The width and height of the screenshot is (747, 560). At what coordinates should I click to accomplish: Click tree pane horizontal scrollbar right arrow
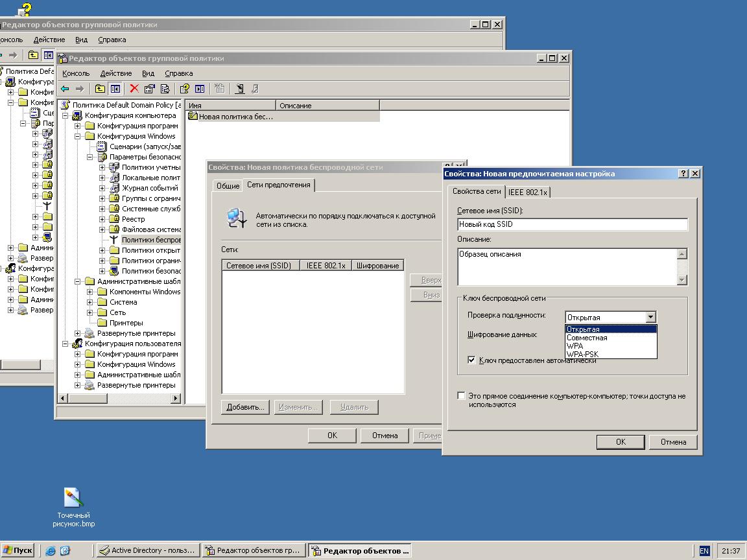tap(176, 398)
